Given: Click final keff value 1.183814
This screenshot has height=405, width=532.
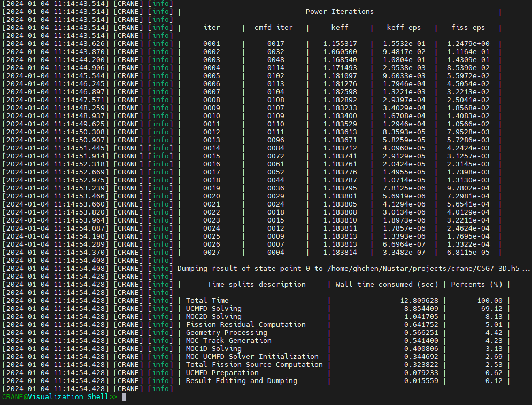Looking at the screenshot, I should [x=340, y=253].
